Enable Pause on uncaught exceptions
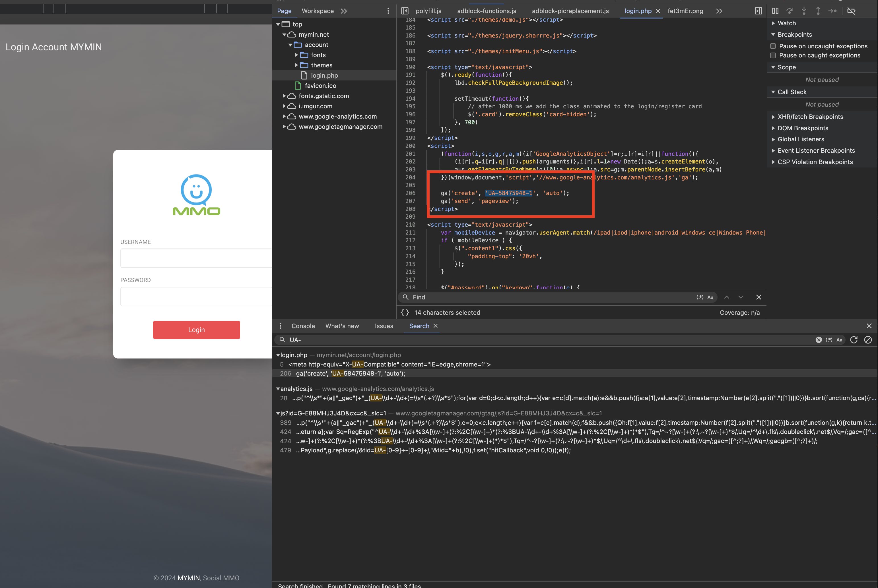This screenshot has width=878, height=588. click(773, 46)
